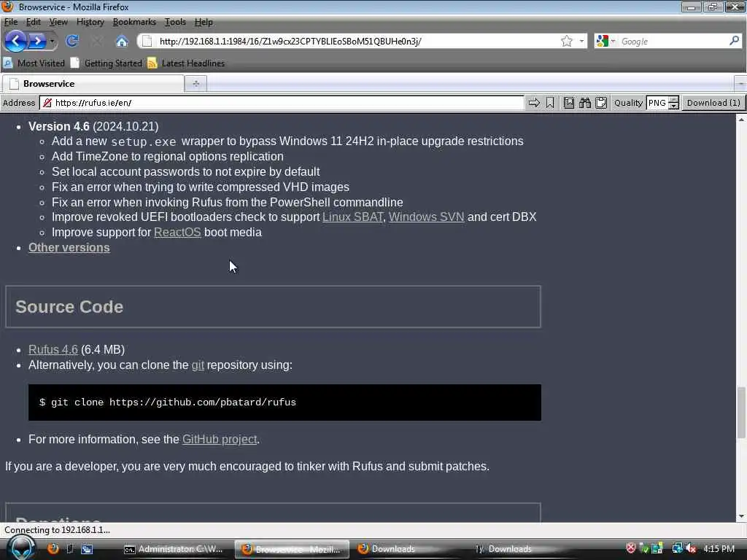Switch to Browservice Mozilla taskbar button
The image size is (747, 560).
click(292, 549)
